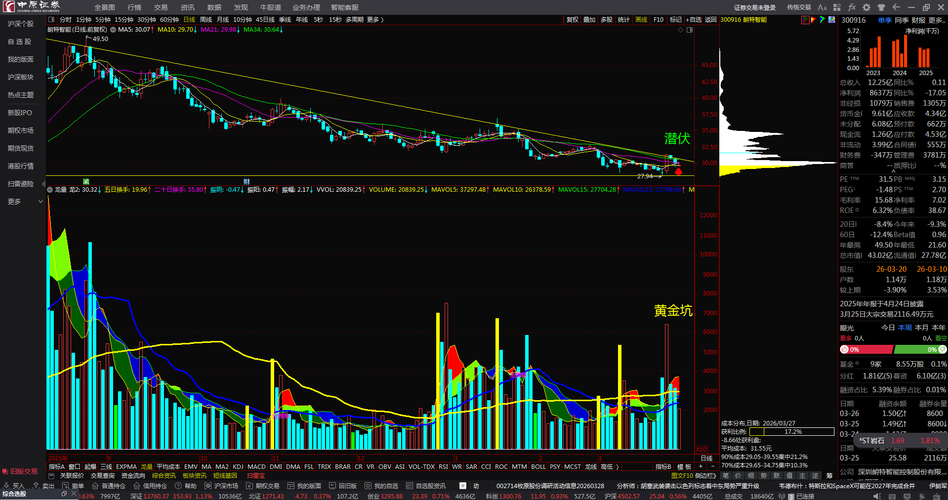The height and width of the screenshot is (500, 948).
Task: Open the settings gear icon
Action: (866, 7)
